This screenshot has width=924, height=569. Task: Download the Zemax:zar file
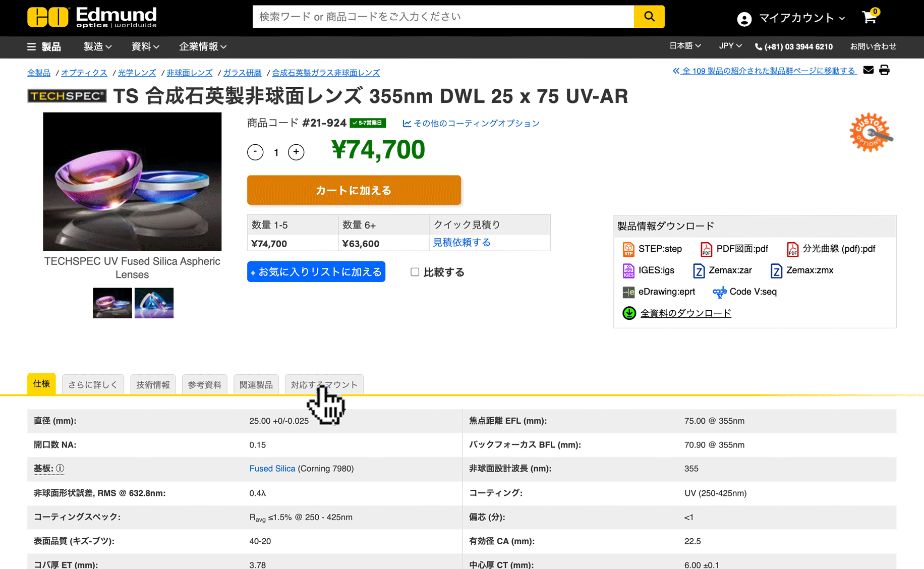[722, 270]
